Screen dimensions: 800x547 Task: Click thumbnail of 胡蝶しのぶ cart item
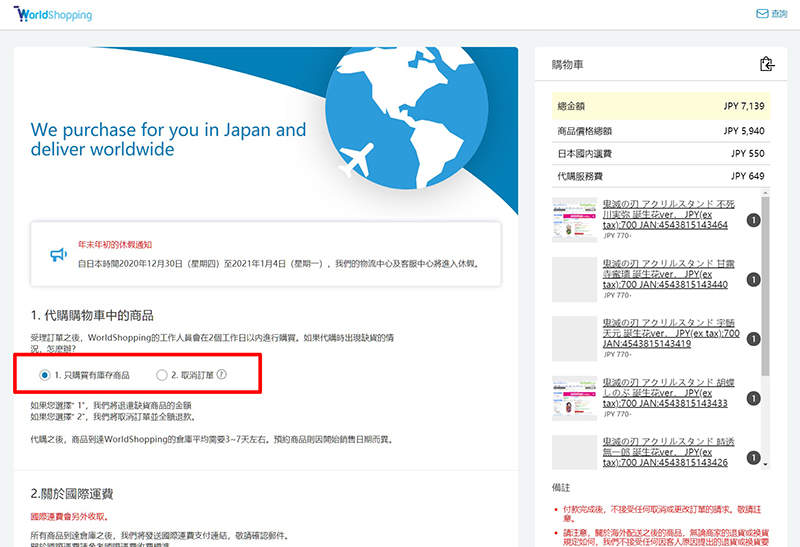tap(574, 397)
